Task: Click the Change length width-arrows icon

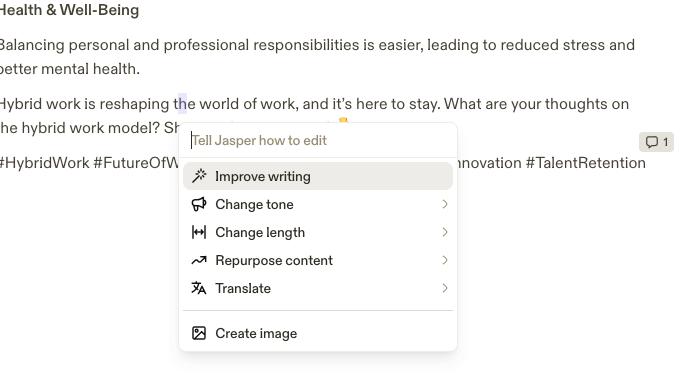Action: (199, 232)
